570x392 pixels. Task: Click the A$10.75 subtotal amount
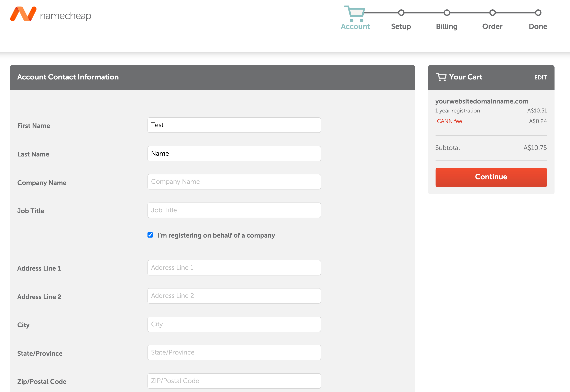pyautogui.click(x=535, y=148)
